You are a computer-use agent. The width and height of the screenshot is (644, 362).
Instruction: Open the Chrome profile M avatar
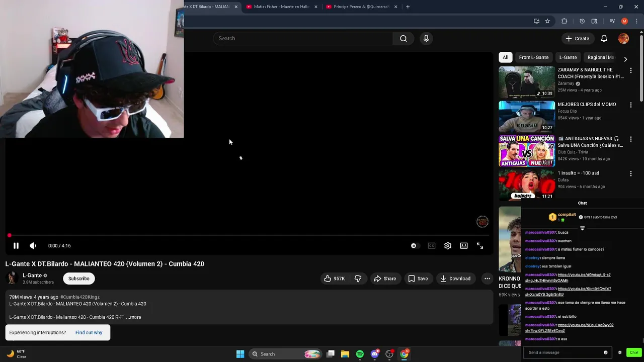tap(624, 21)
